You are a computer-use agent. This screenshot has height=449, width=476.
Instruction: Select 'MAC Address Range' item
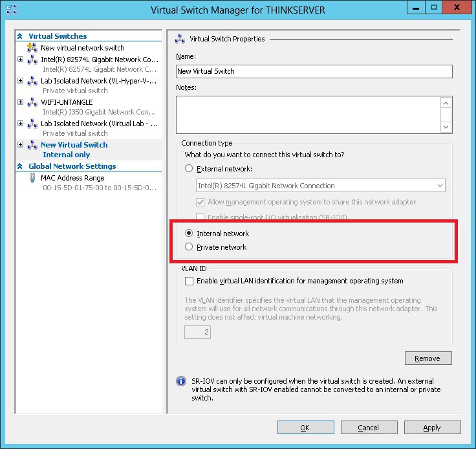(x=72, y=178)
